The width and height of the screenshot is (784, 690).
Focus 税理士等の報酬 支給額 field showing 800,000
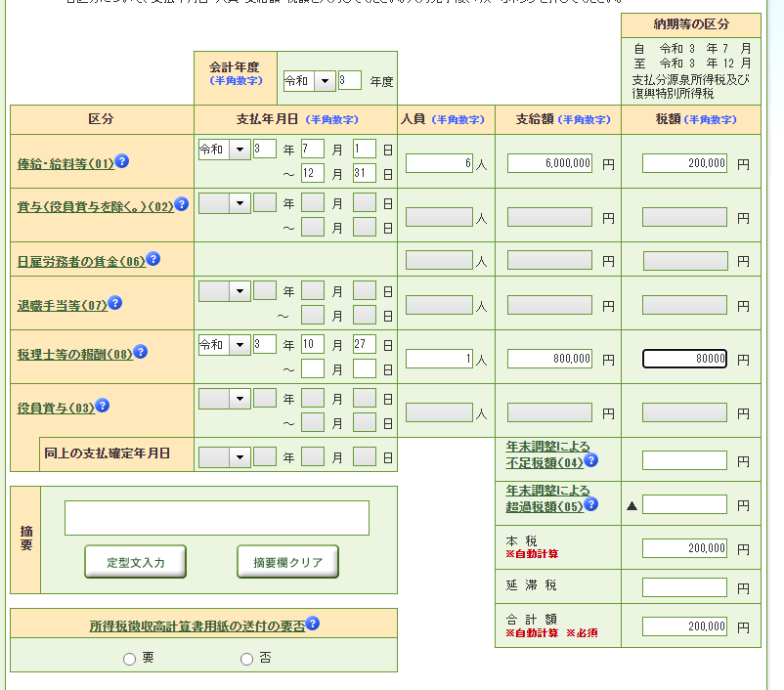549,359
